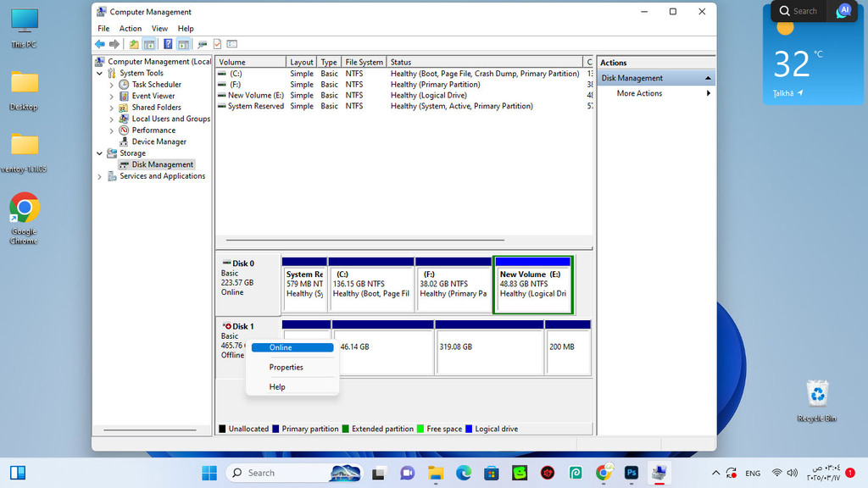Sort by the Layout column header
Screen dimensions: 868x488
301,62
